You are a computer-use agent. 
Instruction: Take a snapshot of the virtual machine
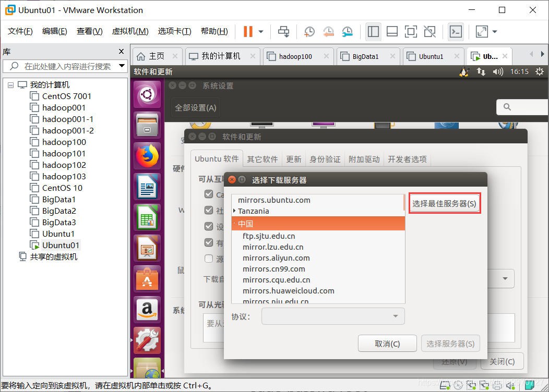309,31
